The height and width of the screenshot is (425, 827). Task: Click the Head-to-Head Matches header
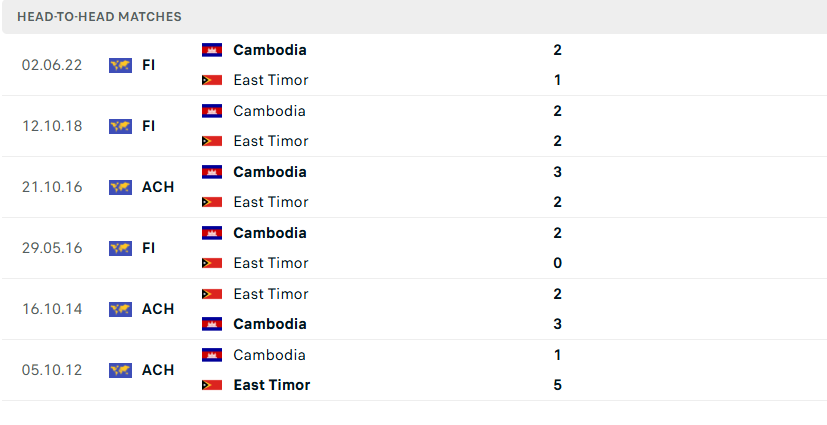pyautogui.click(x=99, y=17)
